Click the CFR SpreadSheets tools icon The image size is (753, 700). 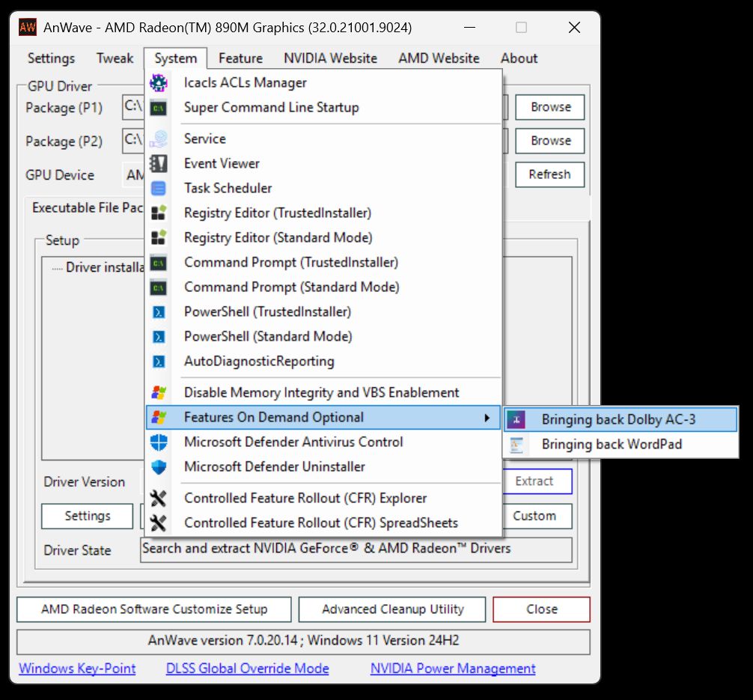coord(159,523)
